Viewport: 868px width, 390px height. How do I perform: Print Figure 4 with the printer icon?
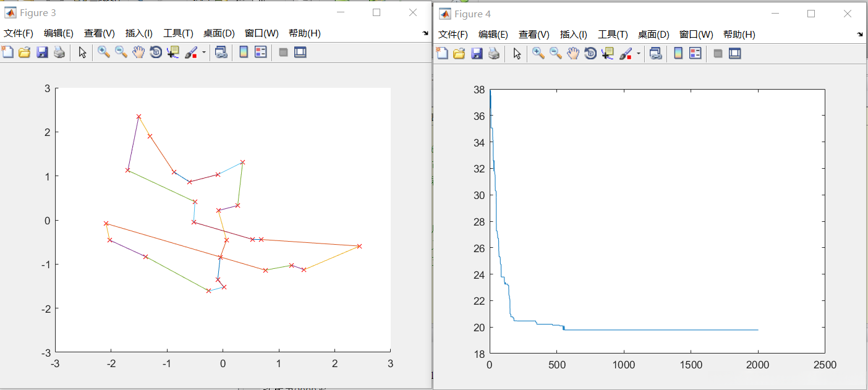point(494,54)
